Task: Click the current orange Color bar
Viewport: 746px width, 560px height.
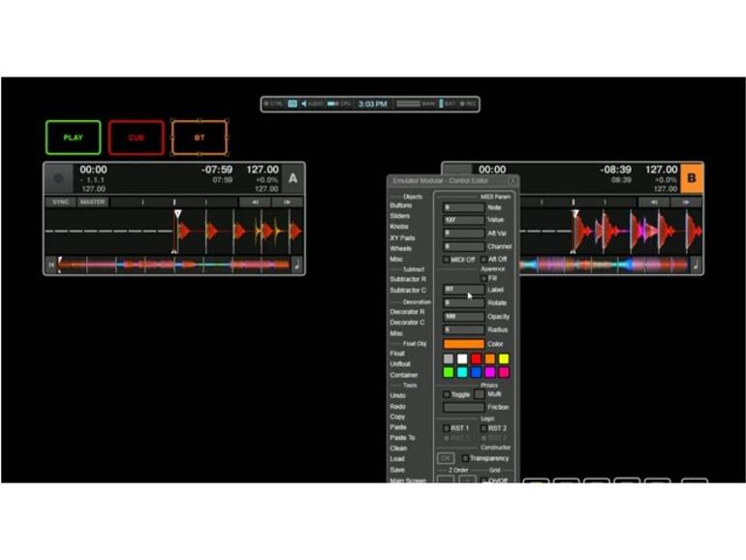Action: (x=463, y=344)
